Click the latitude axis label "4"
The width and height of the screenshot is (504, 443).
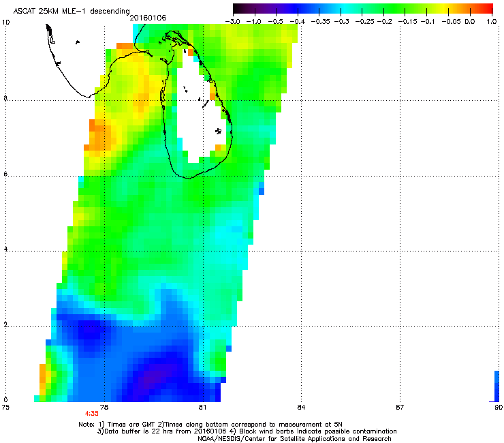tap(5, 249)
